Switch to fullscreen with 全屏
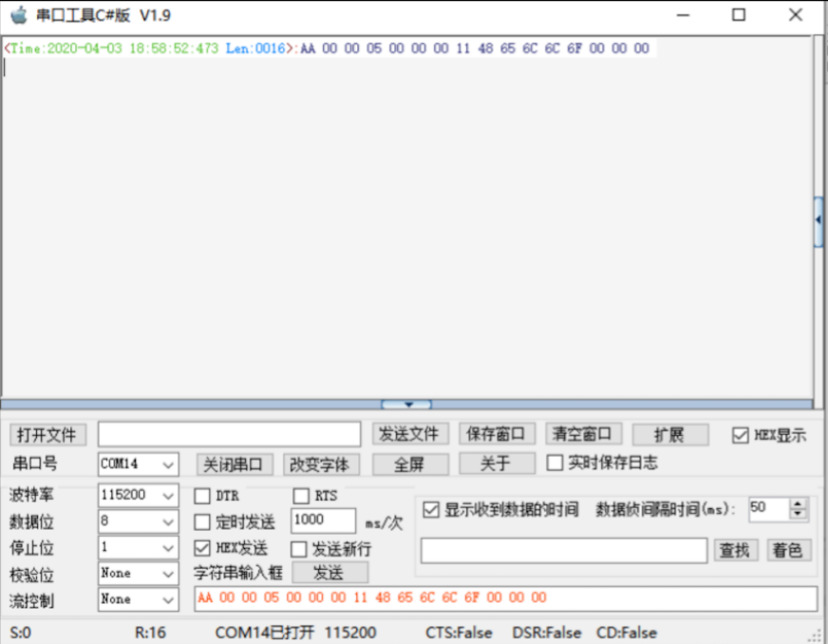This screenshot has height=644, width=828. pyautogui.click(x=410, y=464)
